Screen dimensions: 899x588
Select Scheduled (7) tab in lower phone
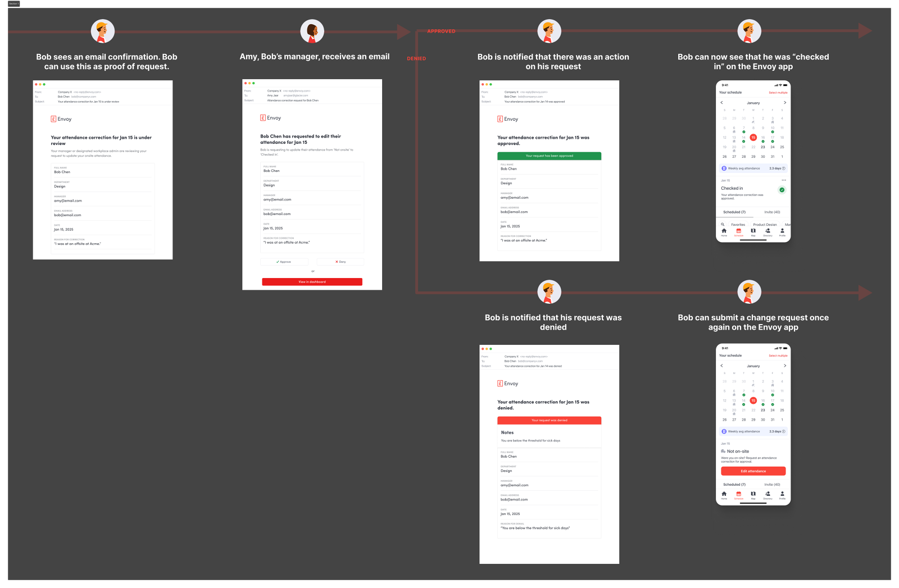coord(734,485)
